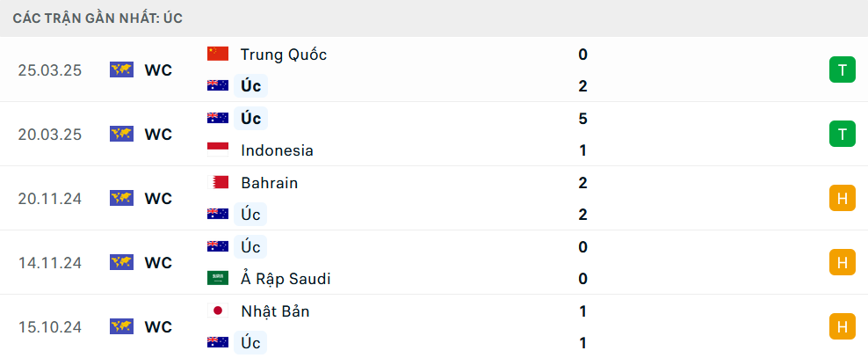Click the WC world map icon on 25.03.25 row

tap(121, 69)
